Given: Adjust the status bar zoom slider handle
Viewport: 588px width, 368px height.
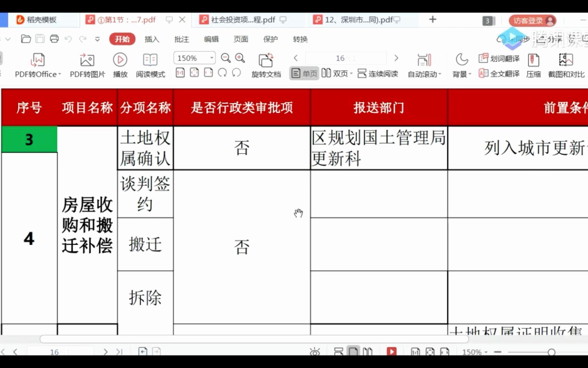Looking at the screenshot, I should [551, 352].
